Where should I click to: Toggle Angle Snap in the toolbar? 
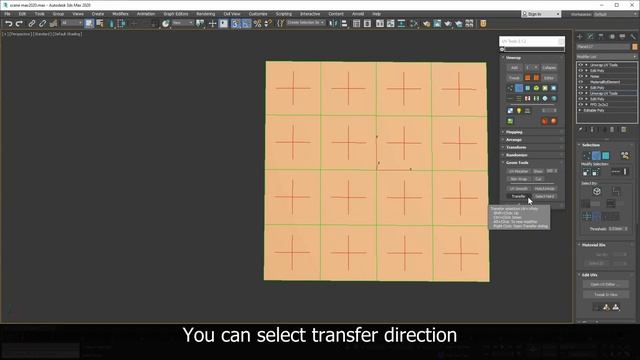coord(246,24)
